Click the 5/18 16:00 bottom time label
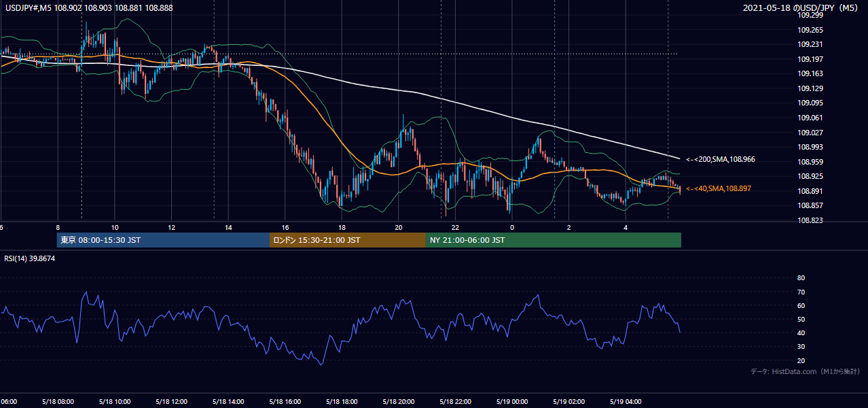868x408 pixels. tap(284, 402)
